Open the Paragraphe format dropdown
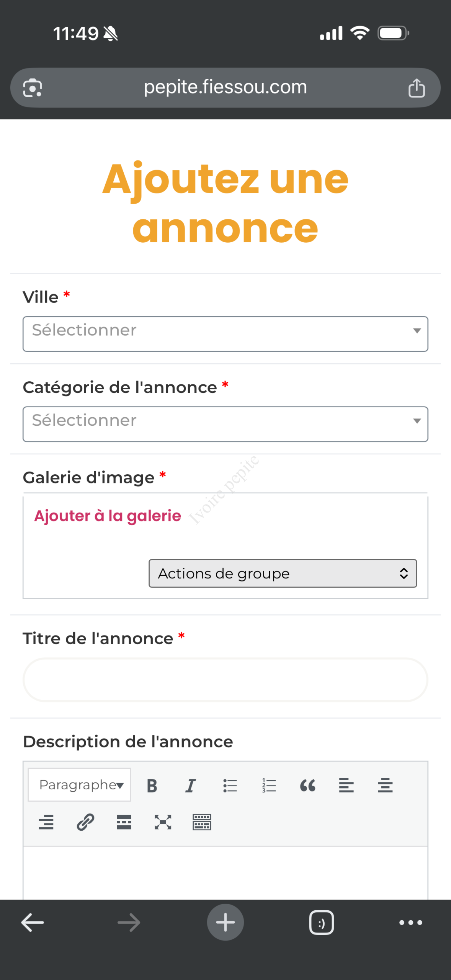Viewport: 451px width, 980px height. pos(80,785)
